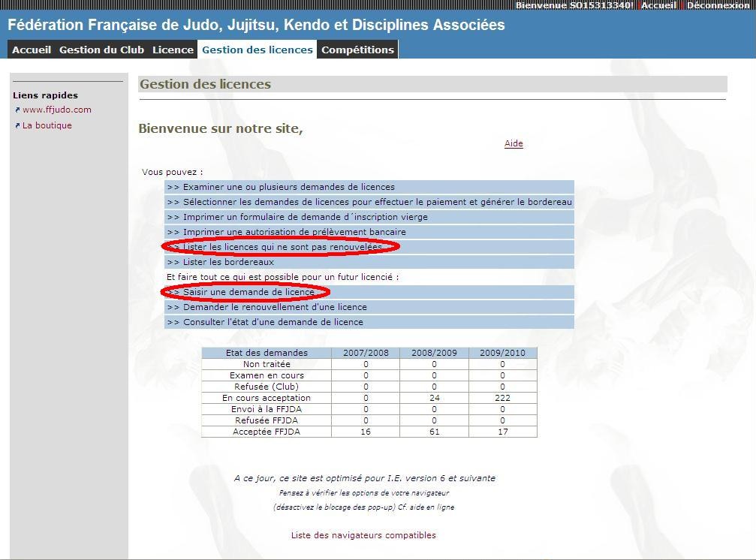Open the Licence tab
This screenshot has width=756, height=560.
point(173,50)
